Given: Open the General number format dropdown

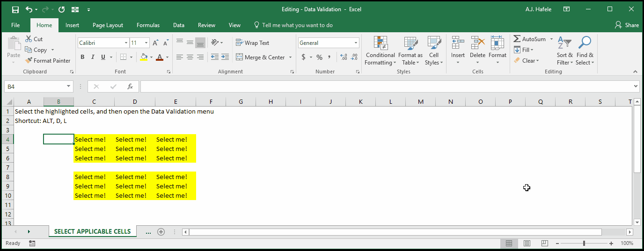Looking at the screenshot, I should tap(356, 43).
